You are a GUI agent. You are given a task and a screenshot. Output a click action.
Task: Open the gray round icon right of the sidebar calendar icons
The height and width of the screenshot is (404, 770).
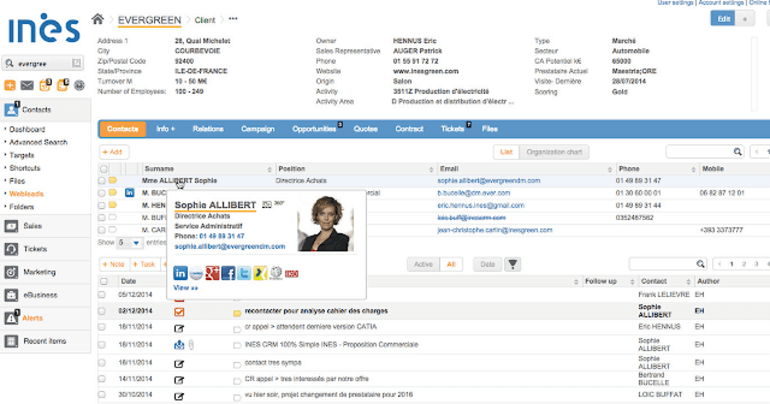(x=80, y=85)
